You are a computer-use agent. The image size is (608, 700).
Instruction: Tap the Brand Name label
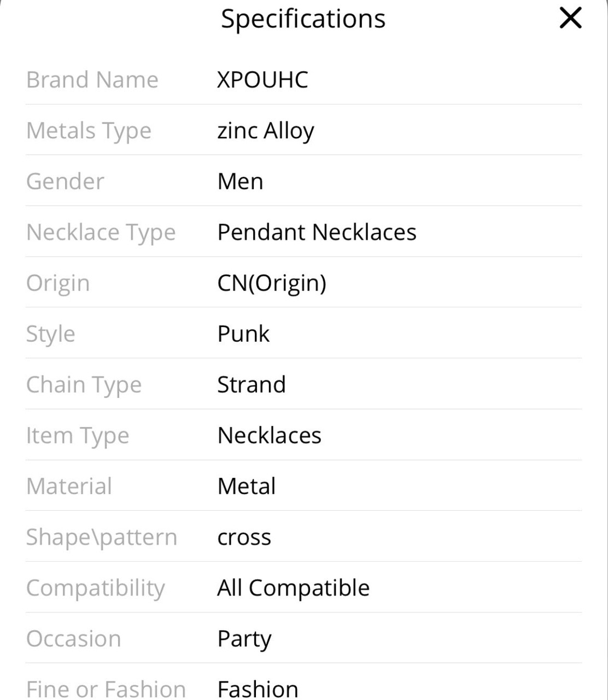[x=92, y=80]
